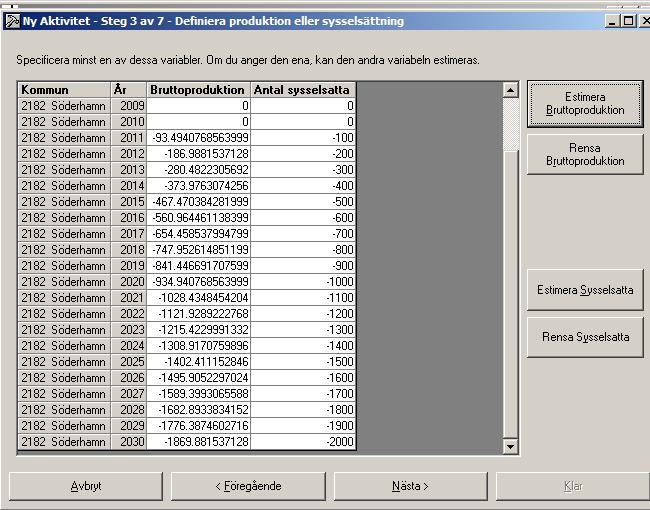Click the table scrollbar down arrow
650x510 pixels.
point(510,447)
